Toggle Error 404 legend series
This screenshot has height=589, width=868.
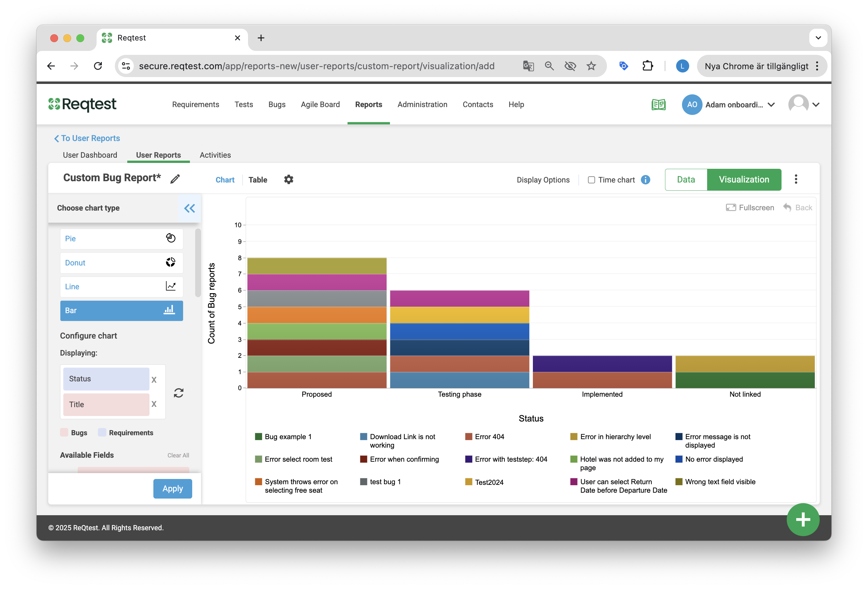485,437
